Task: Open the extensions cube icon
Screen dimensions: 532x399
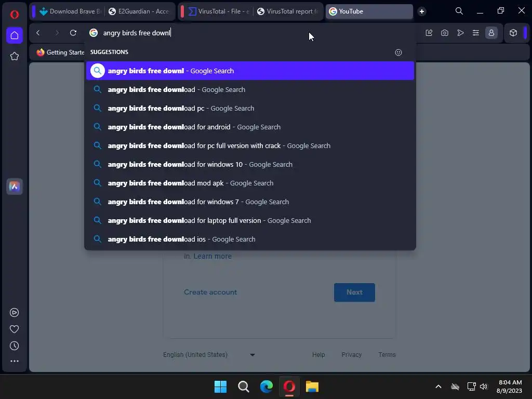Action: click(x=513, y=33)
